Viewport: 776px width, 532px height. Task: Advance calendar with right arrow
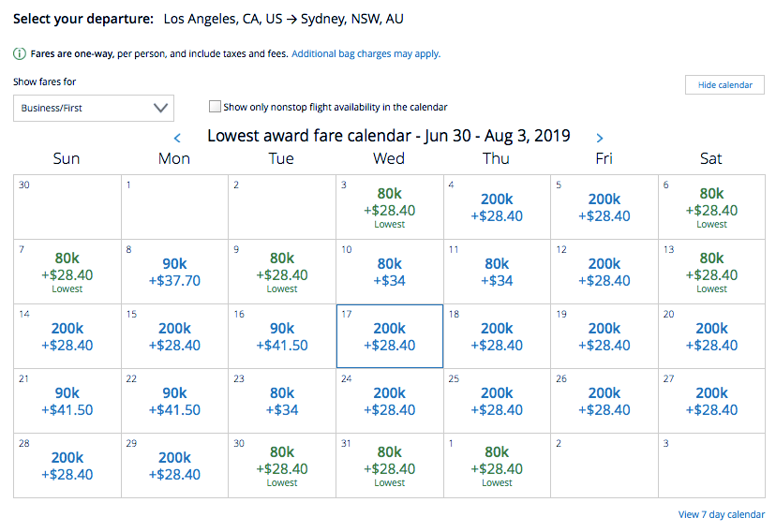click(x=600, y=138)
